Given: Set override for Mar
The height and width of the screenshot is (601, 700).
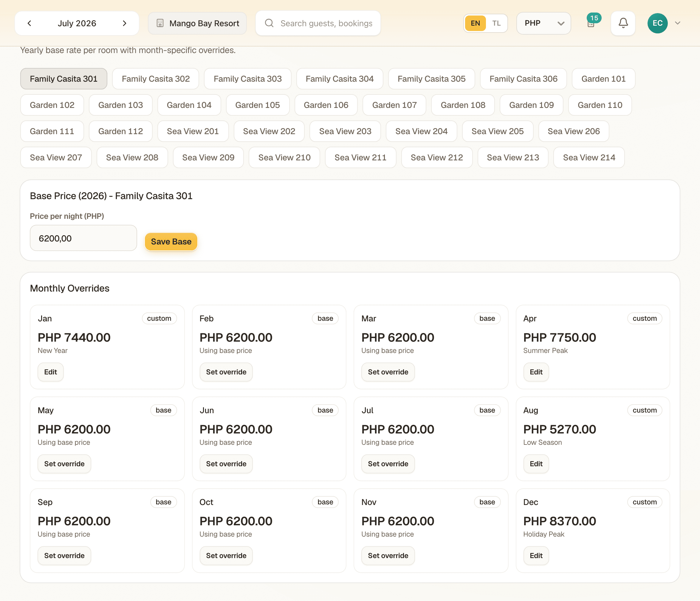Looking at the screenshot, I should (x=388, y=372).
